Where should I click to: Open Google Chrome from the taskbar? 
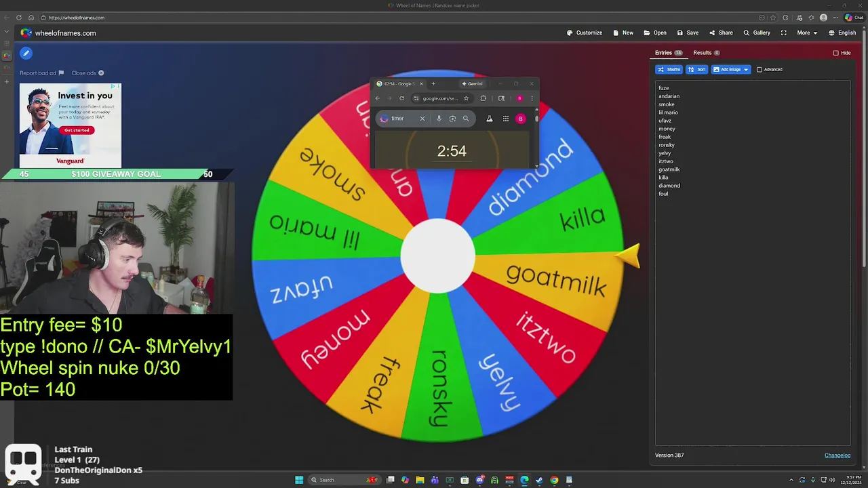[x=554, y=480]
